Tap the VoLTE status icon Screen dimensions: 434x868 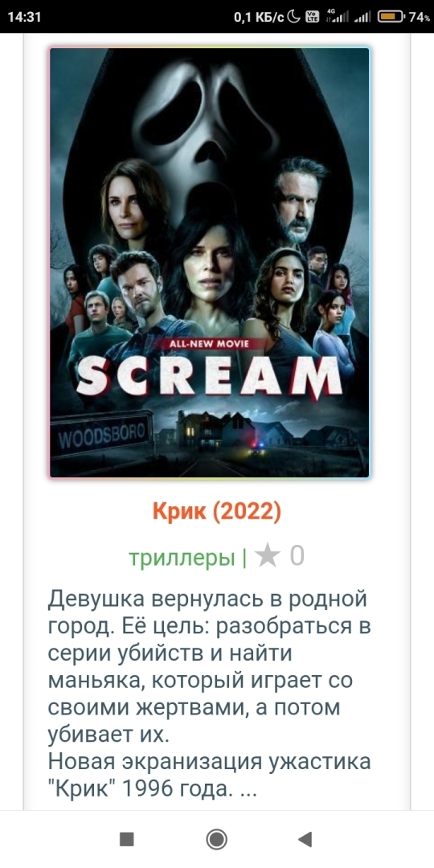pos(312,17)
